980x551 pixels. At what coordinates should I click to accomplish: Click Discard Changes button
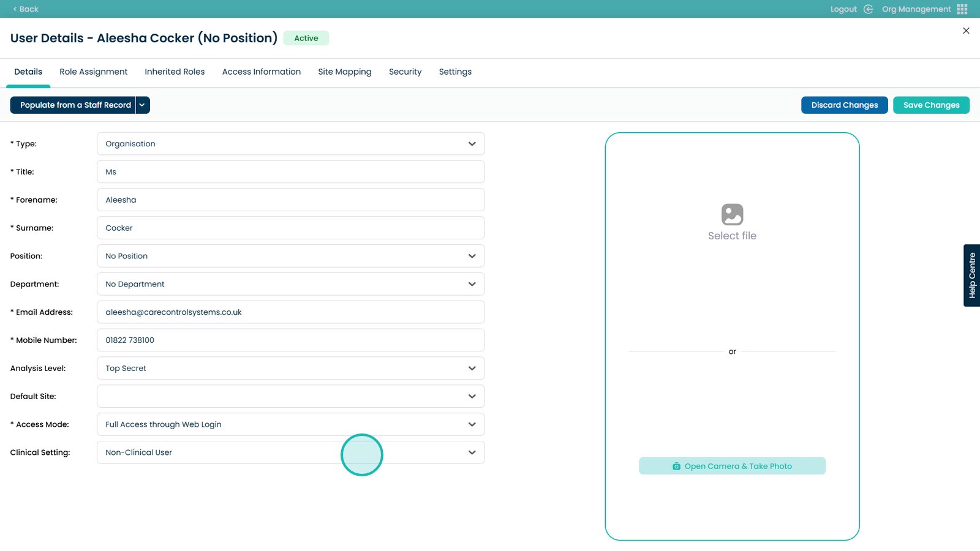(844, 105)
